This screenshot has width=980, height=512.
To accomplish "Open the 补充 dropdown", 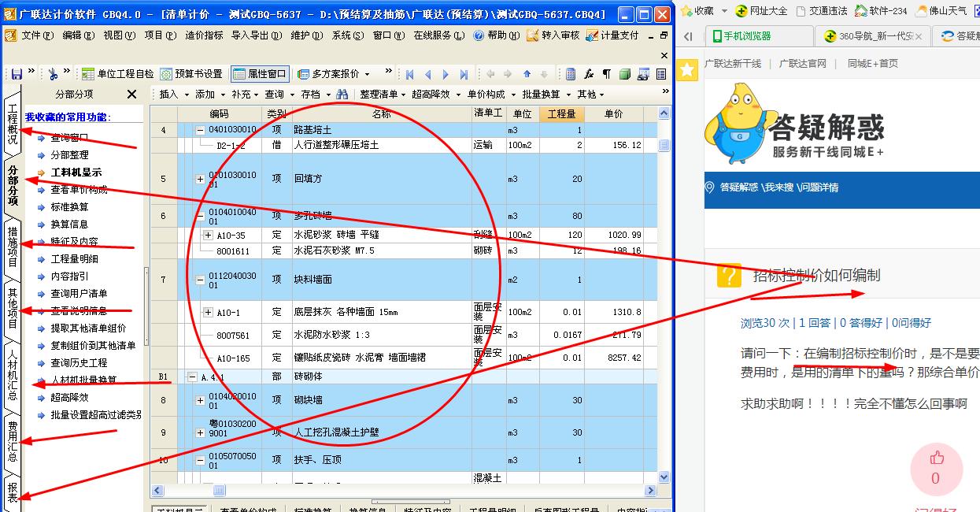I will (245, 95).
